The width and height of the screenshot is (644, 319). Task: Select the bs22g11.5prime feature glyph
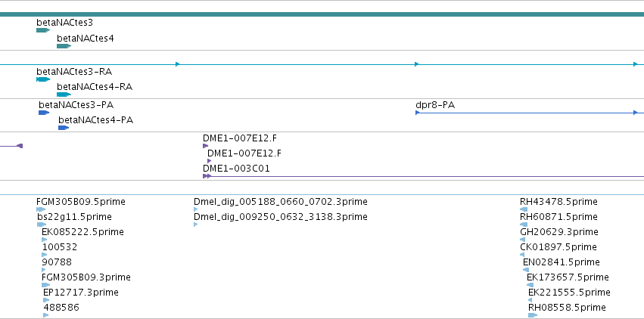(42, 225)
